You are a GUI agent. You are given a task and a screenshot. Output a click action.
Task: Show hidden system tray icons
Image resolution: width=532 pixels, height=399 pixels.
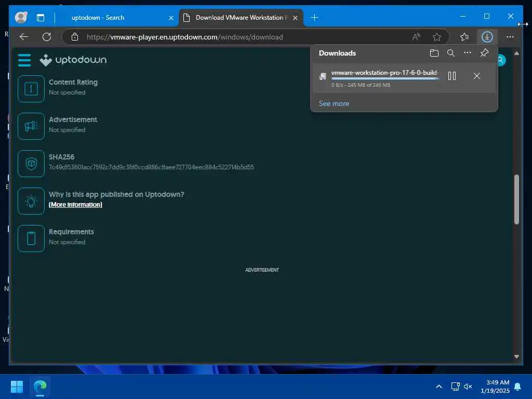click(x=438, y=387)
